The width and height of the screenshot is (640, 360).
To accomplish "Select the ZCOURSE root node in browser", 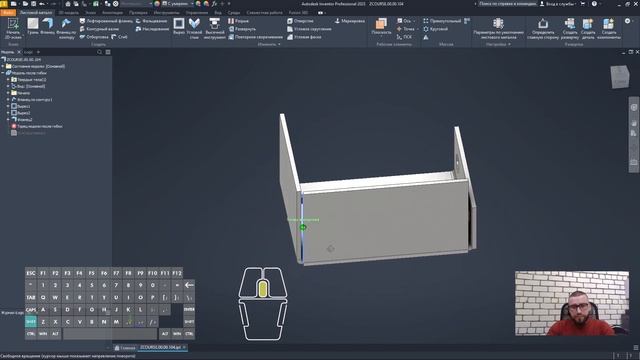I will 21,60.
